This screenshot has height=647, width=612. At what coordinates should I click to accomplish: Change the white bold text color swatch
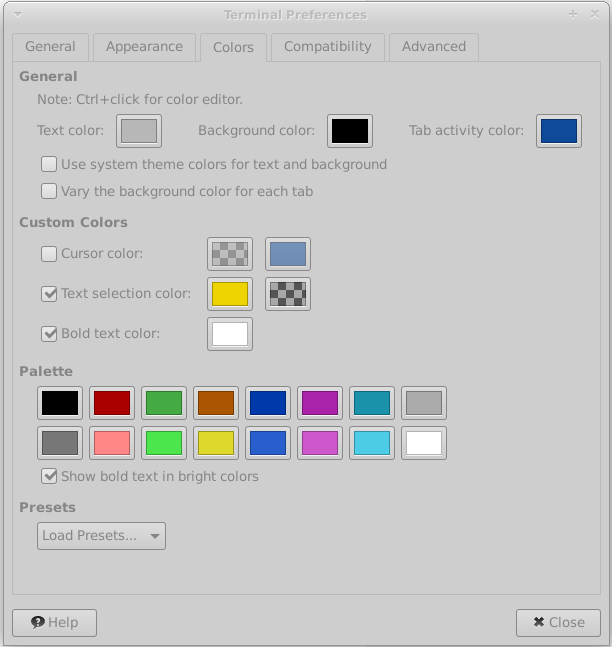click(230, 334)
